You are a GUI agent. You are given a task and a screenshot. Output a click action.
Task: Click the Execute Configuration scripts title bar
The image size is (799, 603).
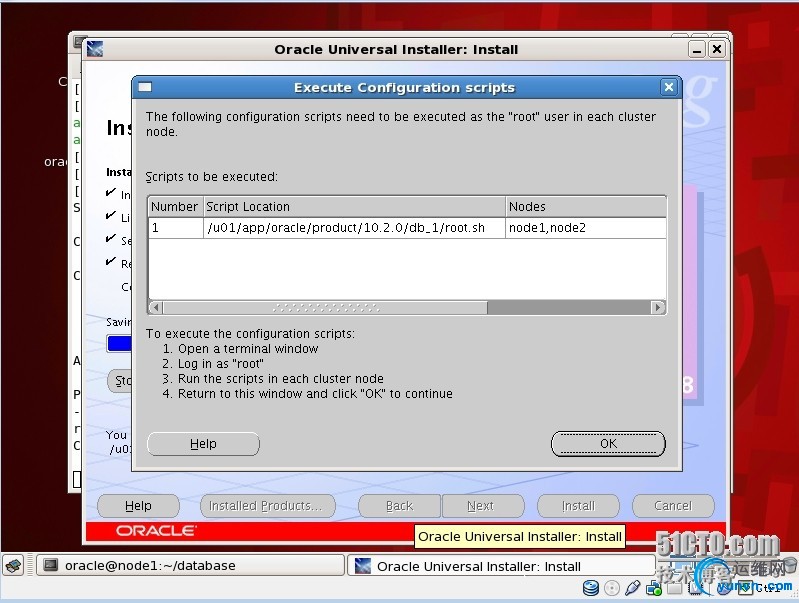pos(406,87)
